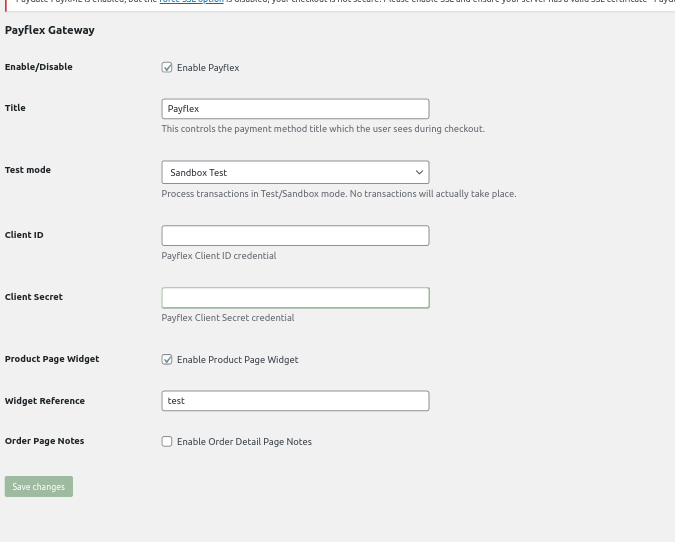Click the Enable Product Page Widget label
The width and height of the screenshot is (675, 542).
click(238, 359)
